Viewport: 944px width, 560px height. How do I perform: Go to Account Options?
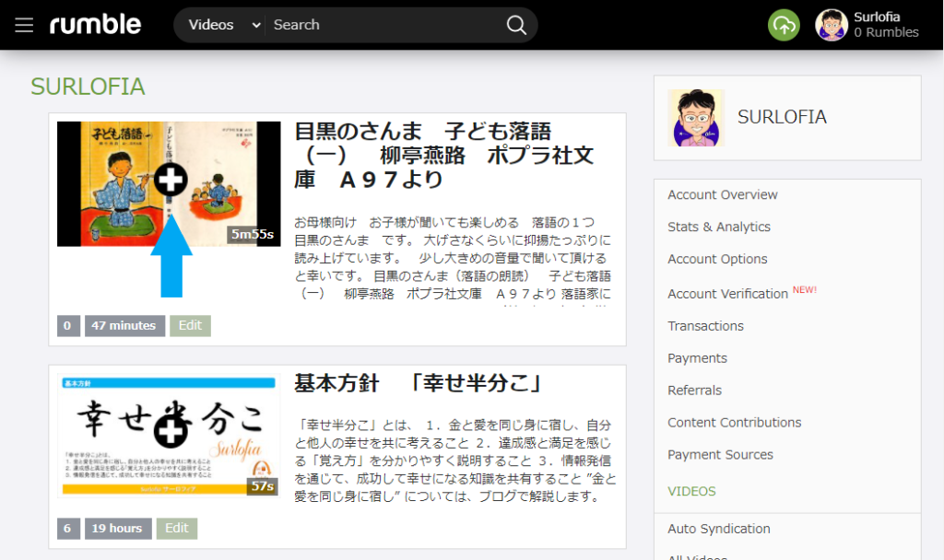pyautogui.click(x=717, y=259)
